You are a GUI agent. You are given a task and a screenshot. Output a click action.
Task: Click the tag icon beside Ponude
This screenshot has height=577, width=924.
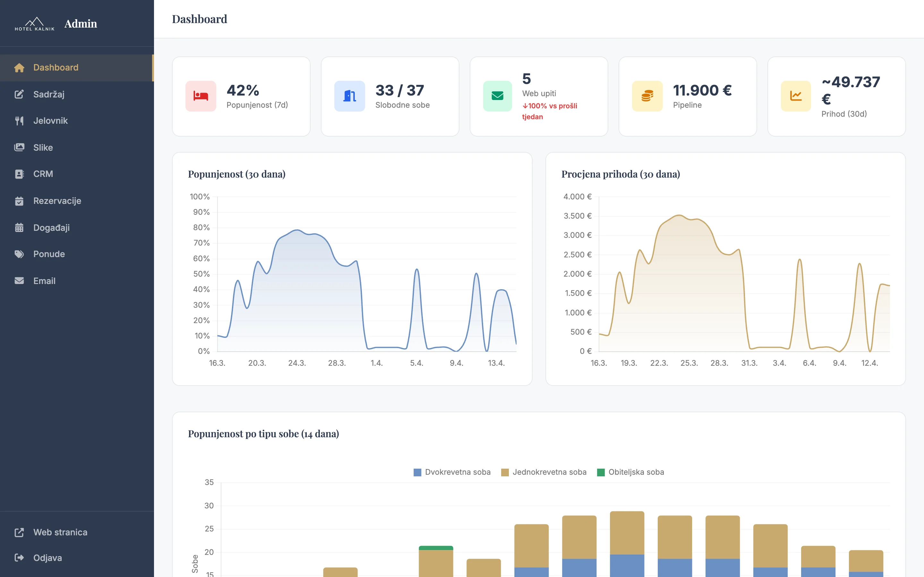point(19,254)
